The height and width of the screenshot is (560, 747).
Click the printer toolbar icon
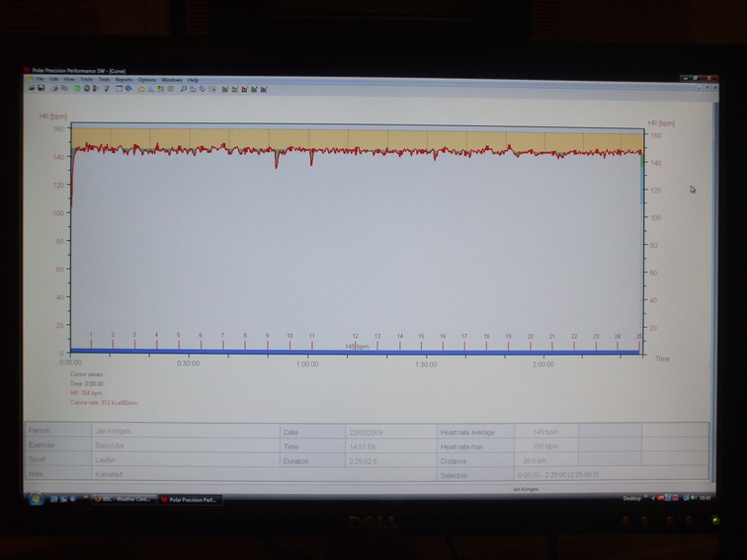click(54, 88)
